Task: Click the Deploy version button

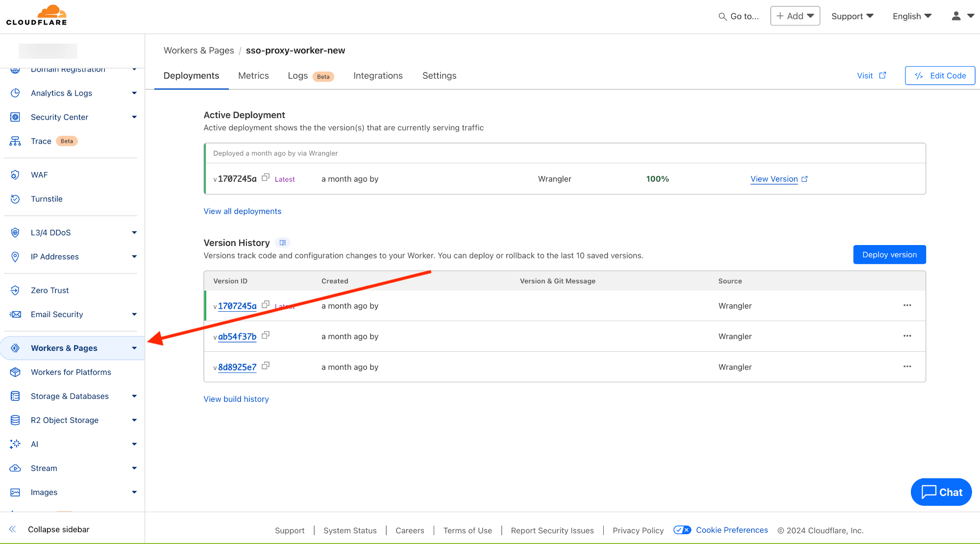Action: (x=889, y=254)
